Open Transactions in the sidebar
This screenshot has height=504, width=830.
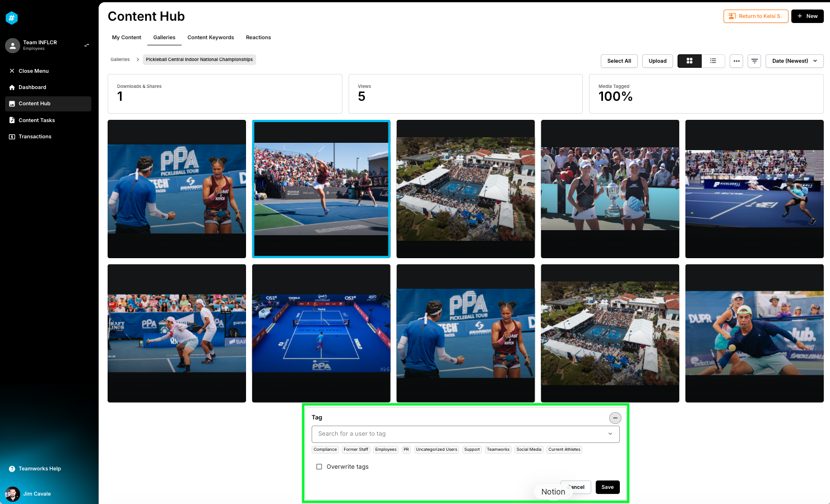tap(48, 137)
